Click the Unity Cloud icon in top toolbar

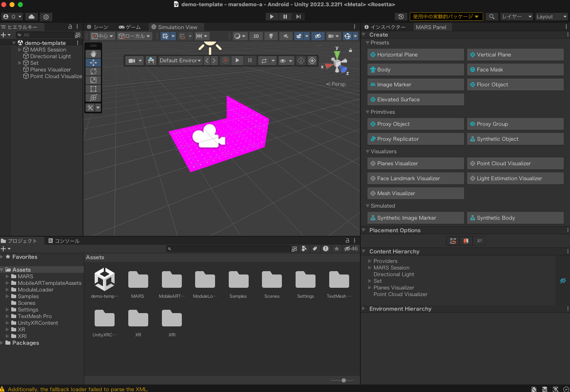(x=32, y=17)
